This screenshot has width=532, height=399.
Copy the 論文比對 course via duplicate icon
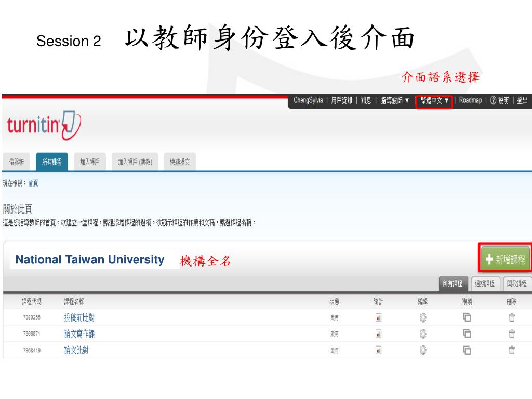click(467, 350)
